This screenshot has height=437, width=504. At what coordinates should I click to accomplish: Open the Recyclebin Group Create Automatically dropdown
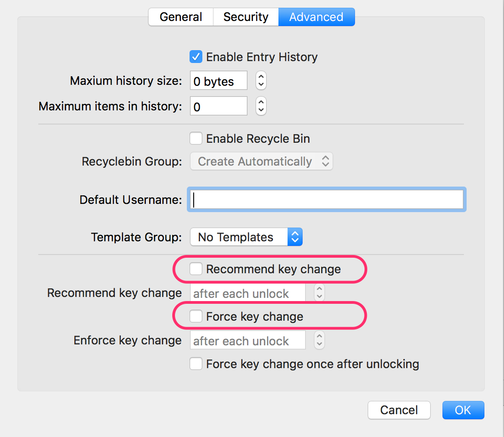pos(261,161)
